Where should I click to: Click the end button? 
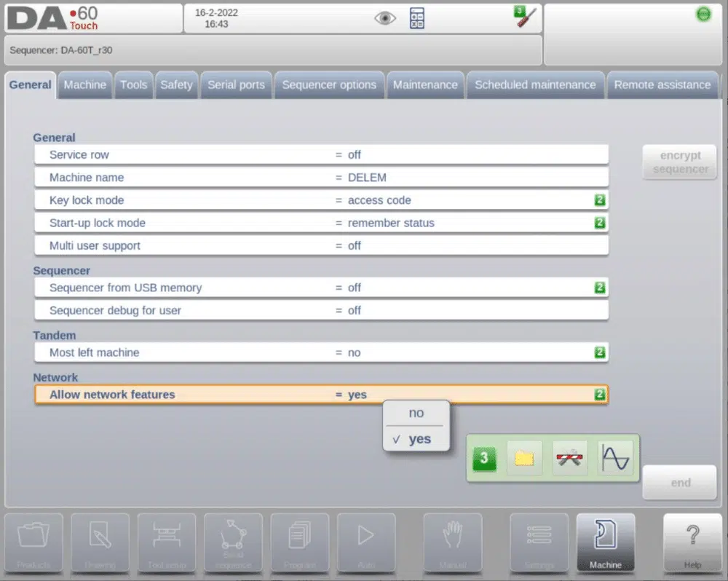pyautogui.click(x=680, y=483)
